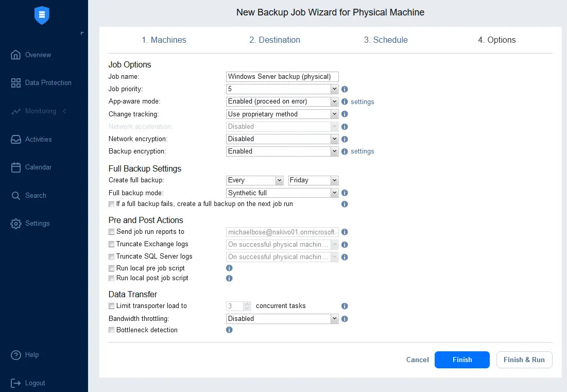Click the info icon beside Job priority
This screenshot has height=392, width=567.
(345, 89)
